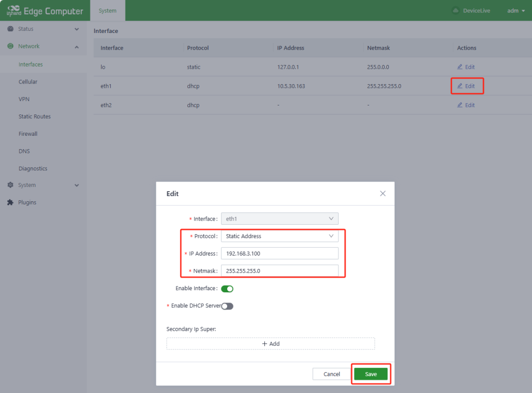The height and width of the screenshot is (393, 532).
Task: Close the Edit dialog with X
Action: 383,194
